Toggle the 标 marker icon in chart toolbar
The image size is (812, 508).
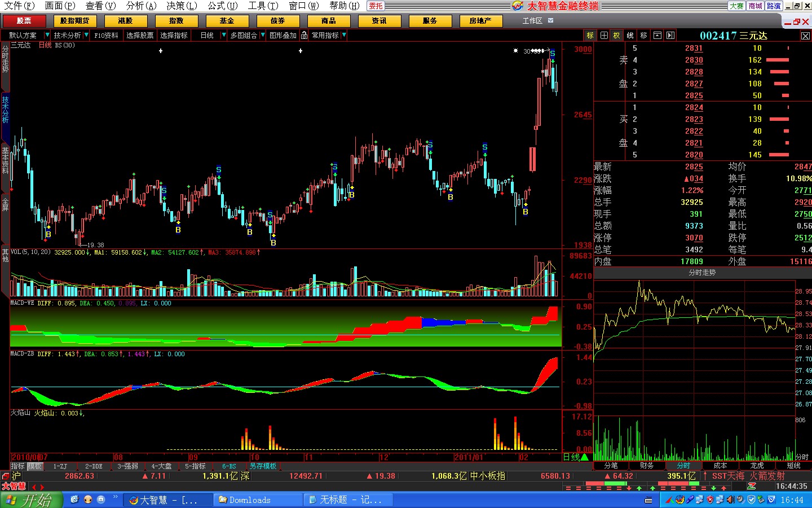coord(590,36)
